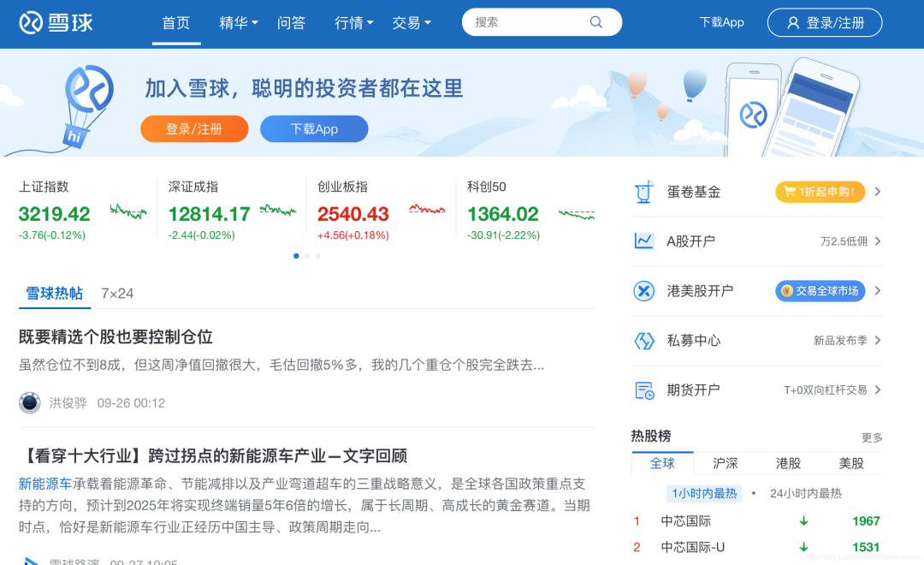This screenshot has height=565, width=924.
Task: Open the 期货开户 chevron arrow
Action: point(878,390)
